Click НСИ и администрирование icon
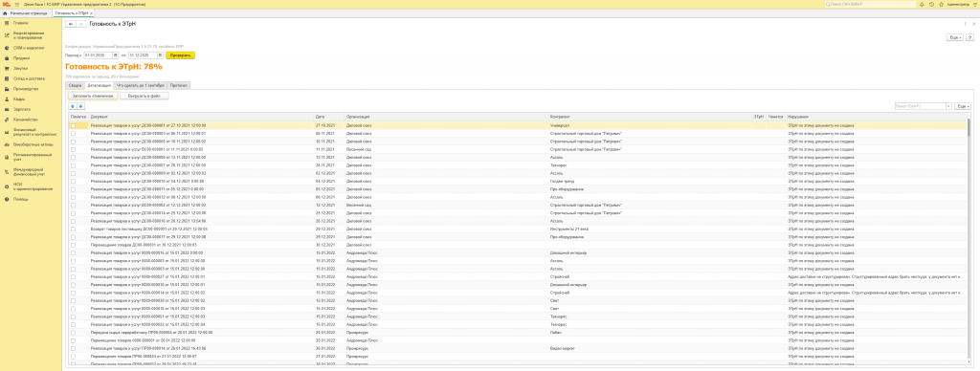The width and height of the screenshot is (980, 371). tap(7, 186)
